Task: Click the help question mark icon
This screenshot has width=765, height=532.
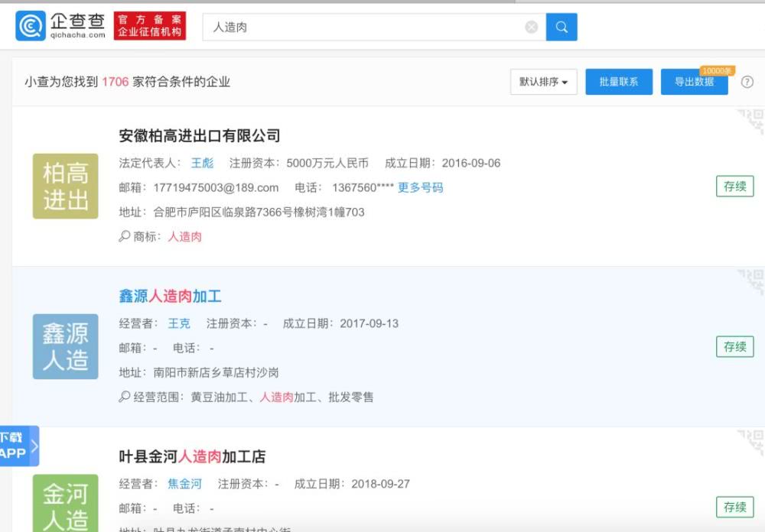Action: [747, 82]
